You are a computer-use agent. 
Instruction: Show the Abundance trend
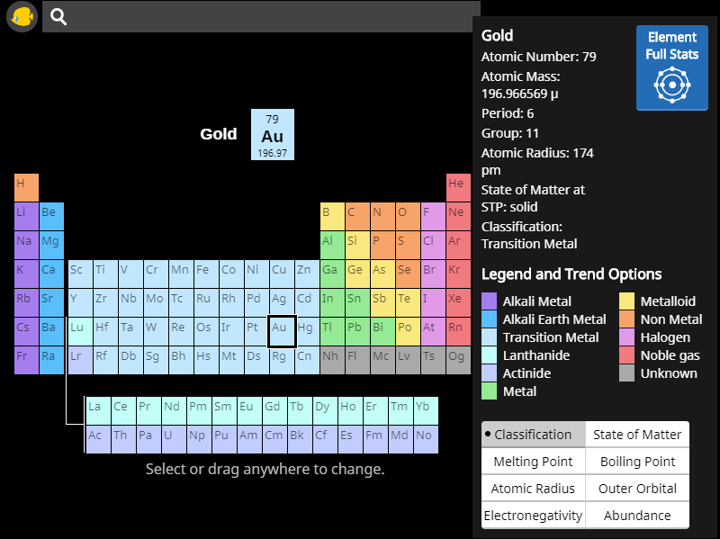click(x=637, y=515)
